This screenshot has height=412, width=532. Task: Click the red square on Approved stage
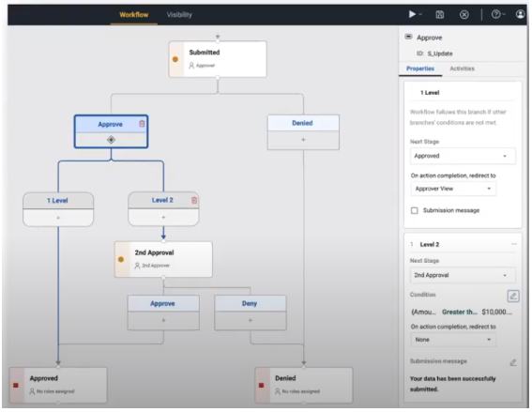[16, 386]
